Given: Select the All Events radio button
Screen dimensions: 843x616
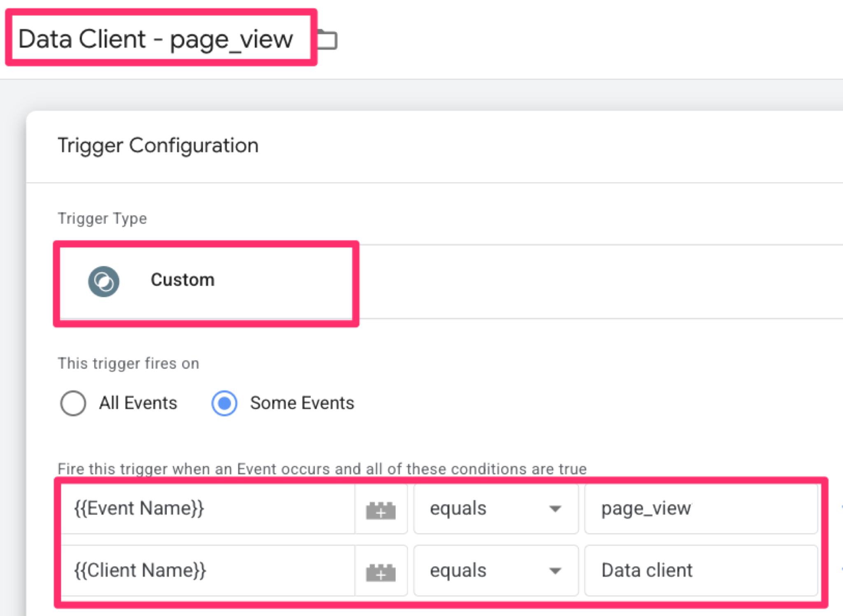Looking at the screenshot, I should click(x=73, y=403).
